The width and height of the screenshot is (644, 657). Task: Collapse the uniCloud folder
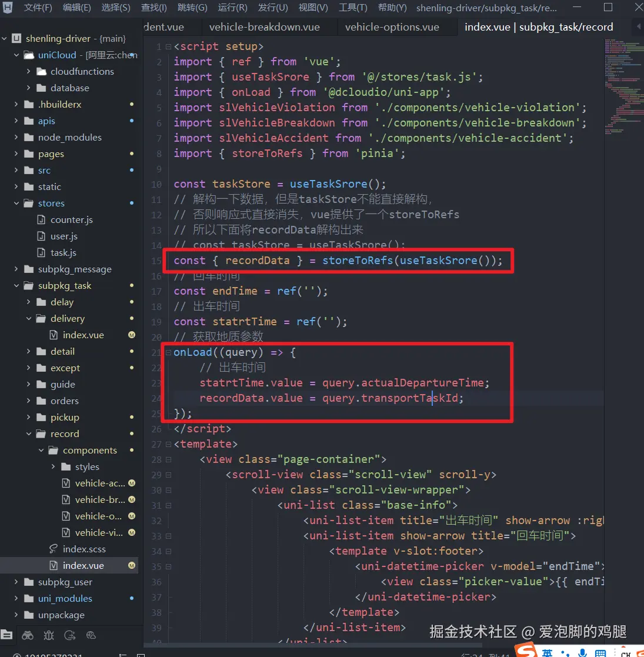(x=16, y=55)
